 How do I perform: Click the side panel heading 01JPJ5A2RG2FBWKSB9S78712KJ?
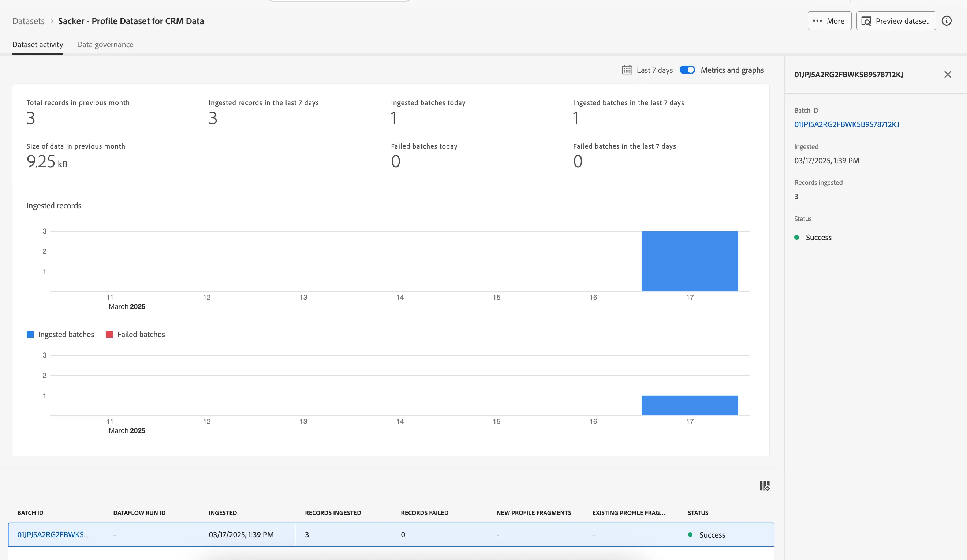coord(849,74)
